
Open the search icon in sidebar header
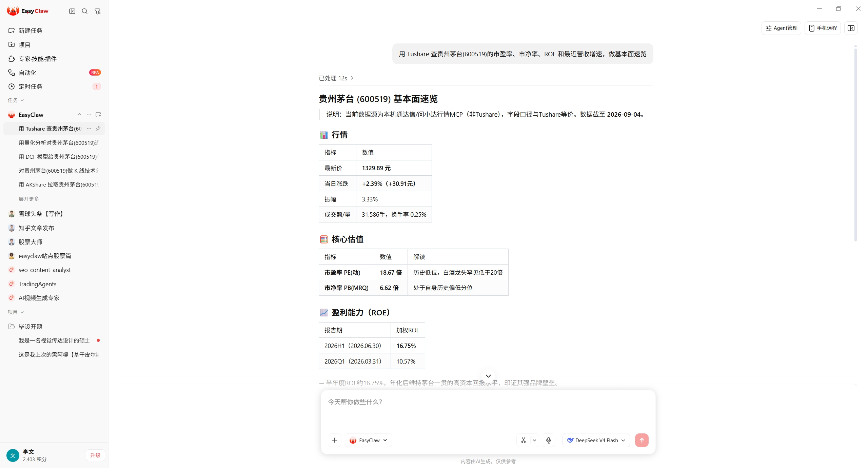pyautogui.click(x=85, y=11)
